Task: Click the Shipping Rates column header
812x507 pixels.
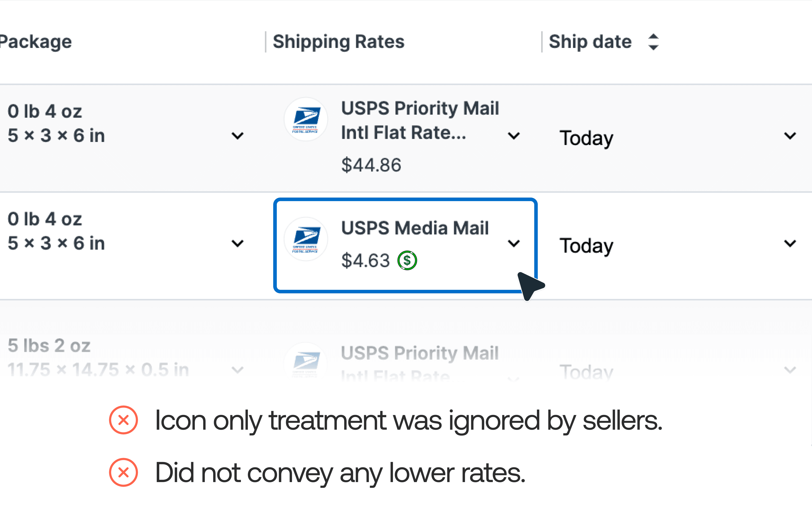Action: (x=339, y=42)
